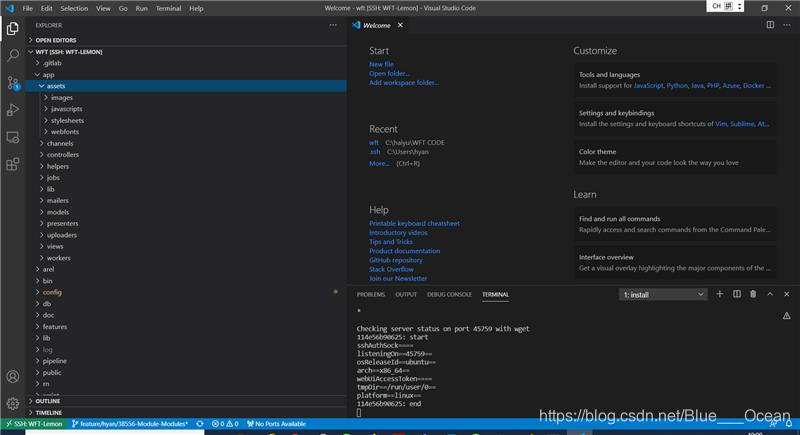Screen dimensions: 800x435
Task: Open the Run and Debug view
Action: (x=13, y=110)
